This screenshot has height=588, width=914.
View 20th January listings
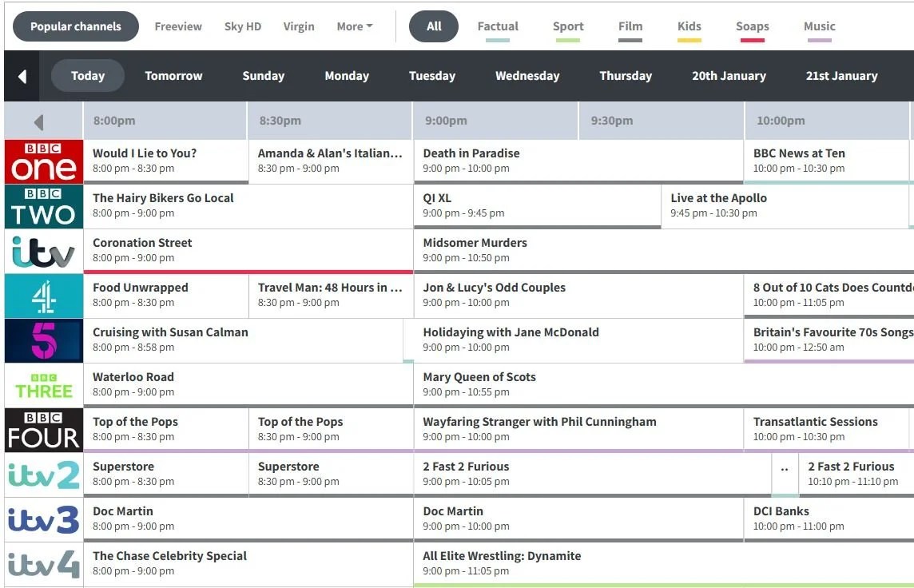[x=729, y=76]
